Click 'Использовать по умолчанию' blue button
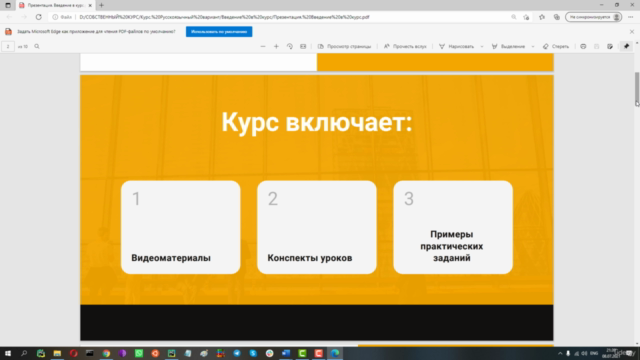The width and height of the screenshot is (640, 360). coord(219,31)
